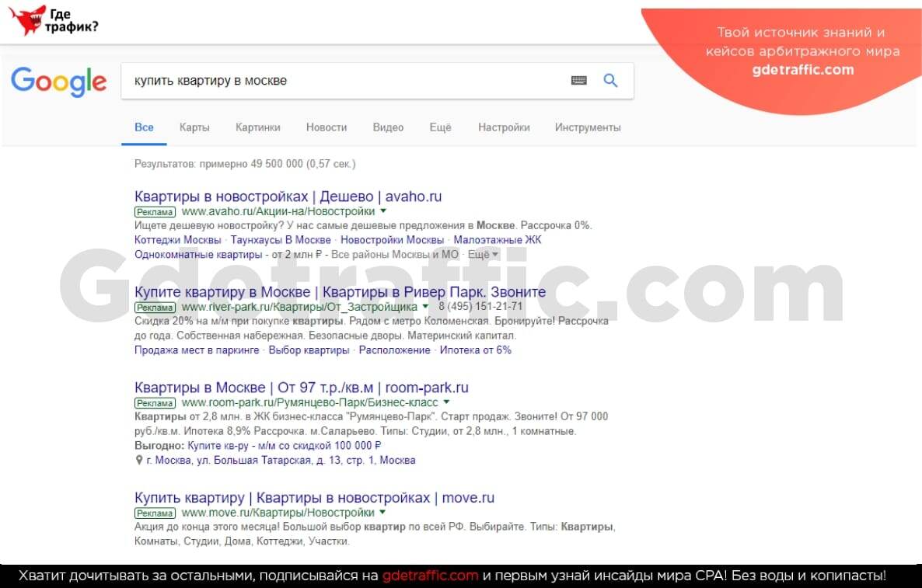Click the Реклама badge on river-park.ru ad

[x=155, y=308]
